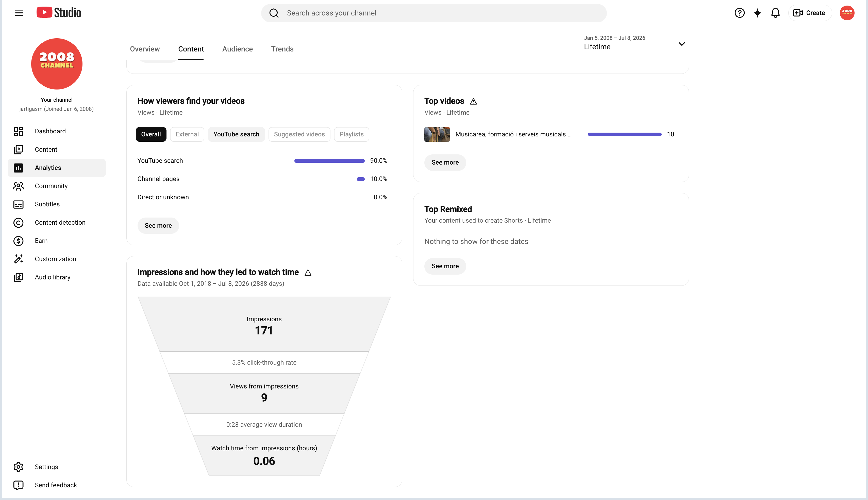
Task: Click the Audio library icon
Action: point(18,277)
